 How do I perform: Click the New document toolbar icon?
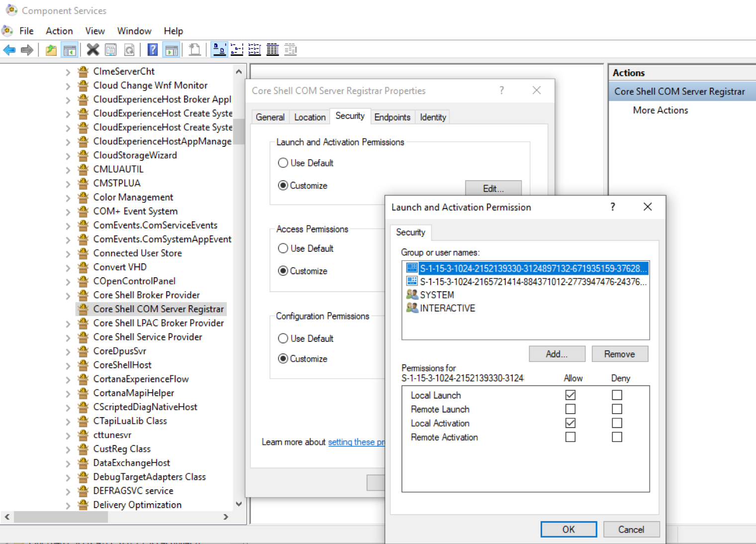click(195, 50)
